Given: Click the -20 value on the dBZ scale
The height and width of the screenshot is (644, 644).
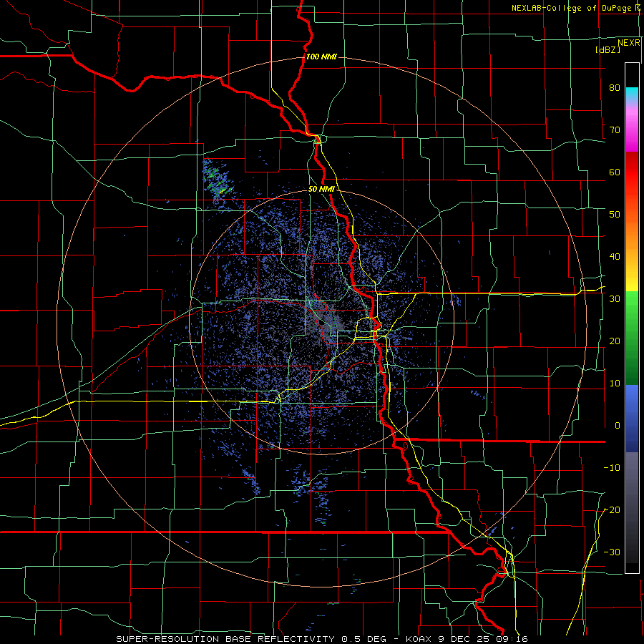Looking at the screenshot, I should coord(612,509).
